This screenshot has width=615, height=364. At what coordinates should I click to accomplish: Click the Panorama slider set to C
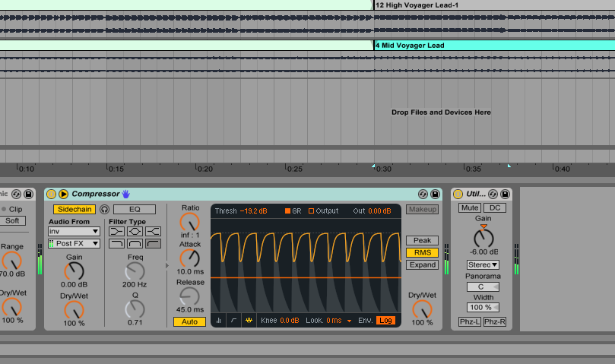tap(483, 286)
